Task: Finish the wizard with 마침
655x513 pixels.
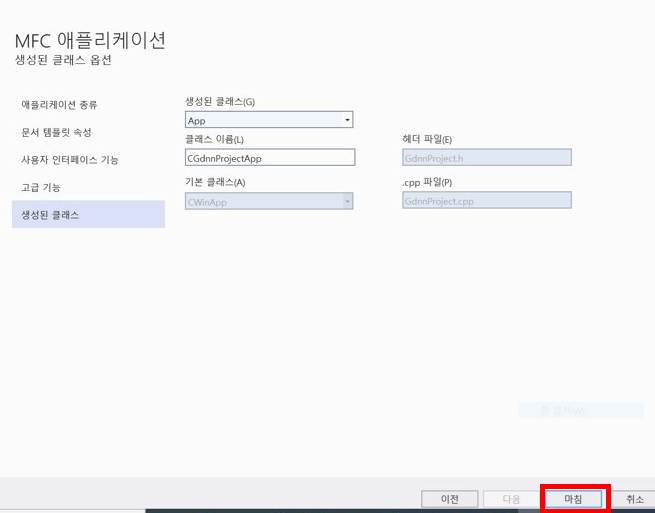Action: (573, 499)
